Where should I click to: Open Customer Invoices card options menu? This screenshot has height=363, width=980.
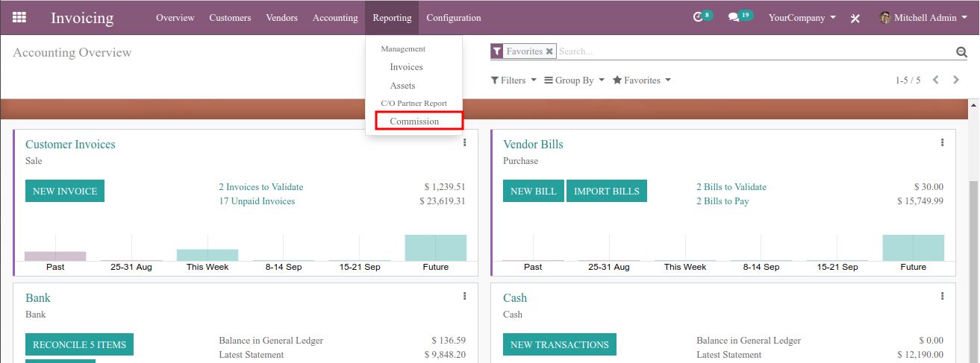pyautogui.click(x=464, y=143)
